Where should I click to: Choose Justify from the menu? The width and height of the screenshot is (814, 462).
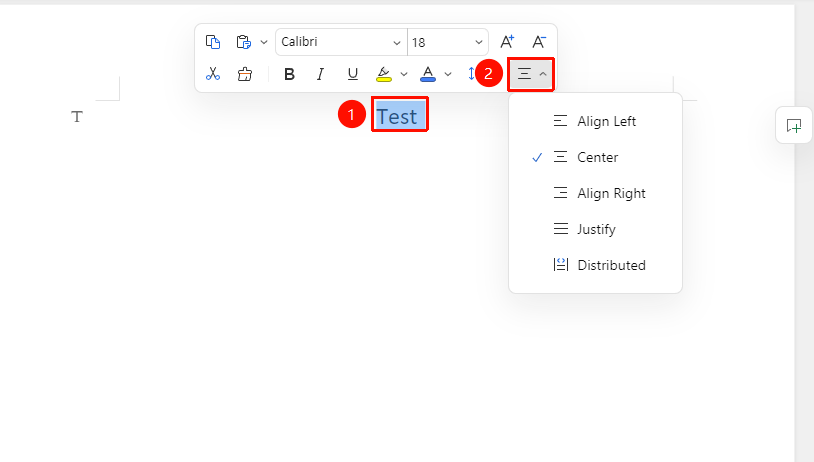click(x=595, y=229)
